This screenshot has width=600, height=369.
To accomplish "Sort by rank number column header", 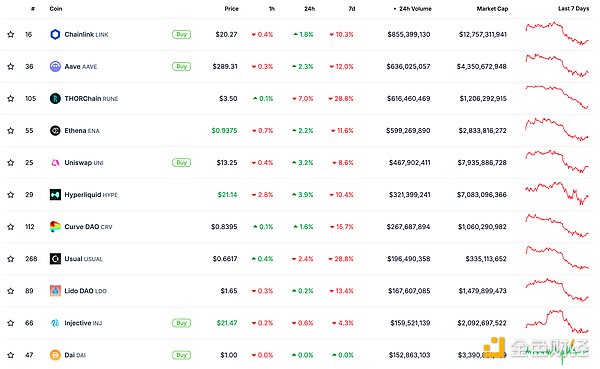I will point(33,8).
